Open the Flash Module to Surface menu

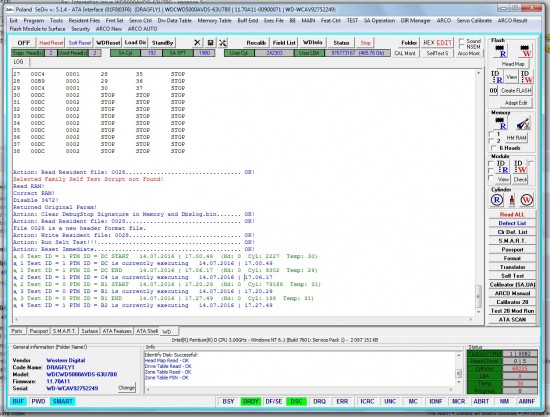[x=38, y=29]
